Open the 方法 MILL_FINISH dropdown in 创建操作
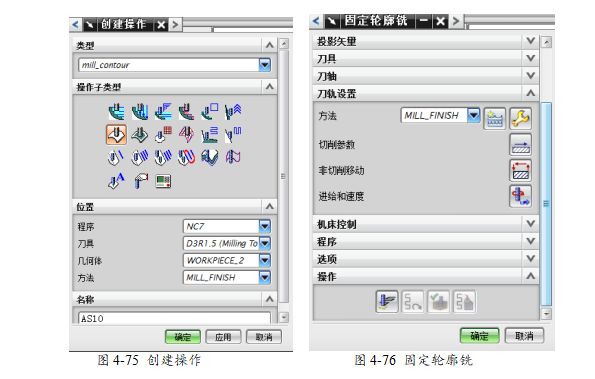The width and height of the screenshot is (595, 379). [x=265, y=277]
